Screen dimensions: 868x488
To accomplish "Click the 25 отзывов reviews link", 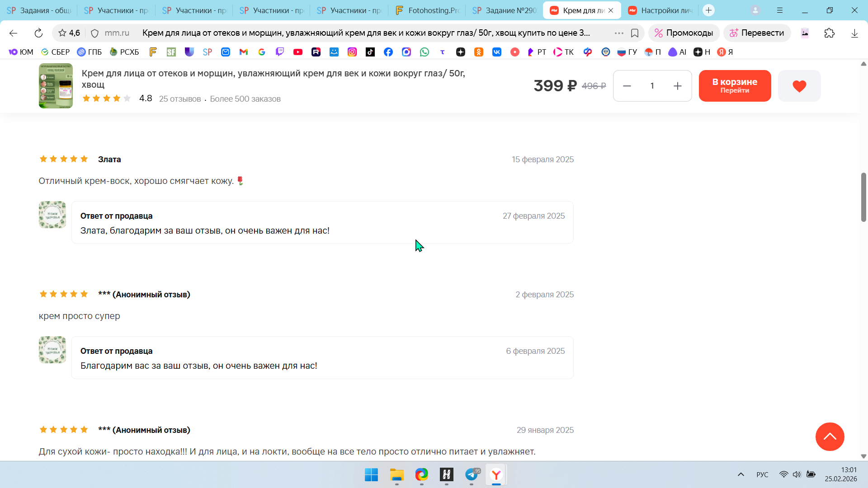I will (x=180, y=99).
